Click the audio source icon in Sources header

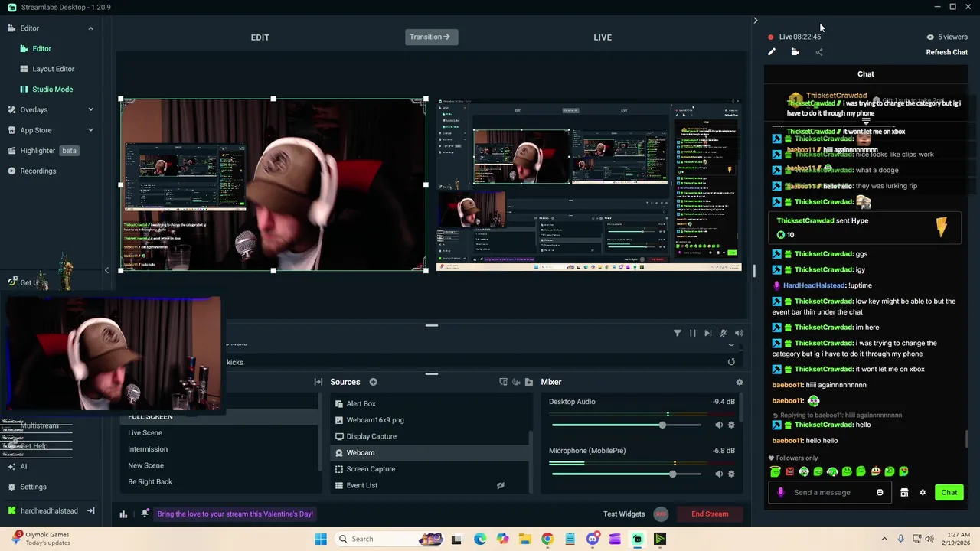pyautogui.click(x=516, y=382)
